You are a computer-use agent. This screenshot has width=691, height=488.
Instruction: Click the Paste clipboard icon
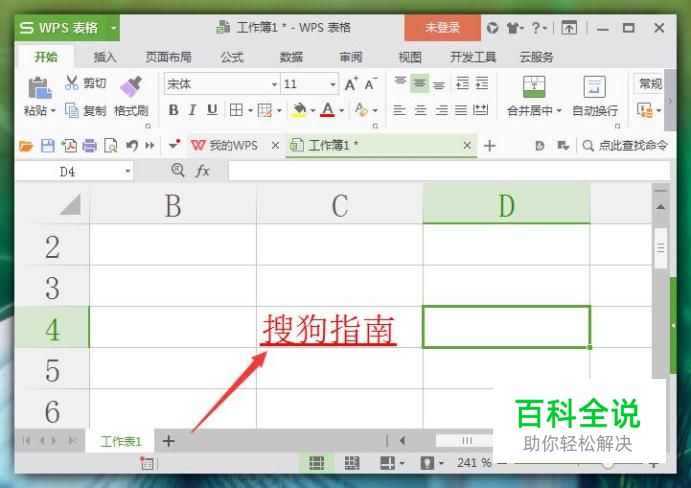tap(40, 87)
